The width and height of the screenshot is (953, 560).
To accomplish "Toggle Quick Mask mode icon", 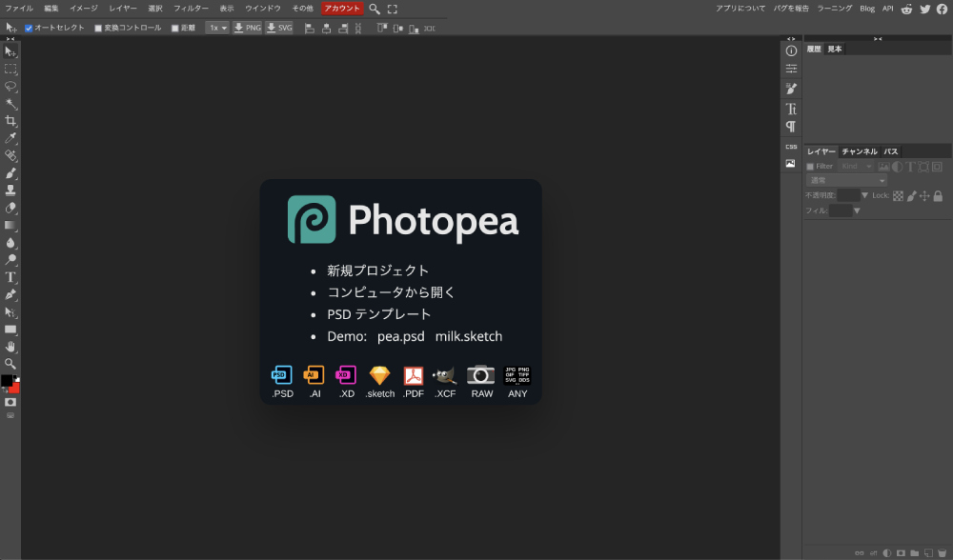I will coord(10,402).
